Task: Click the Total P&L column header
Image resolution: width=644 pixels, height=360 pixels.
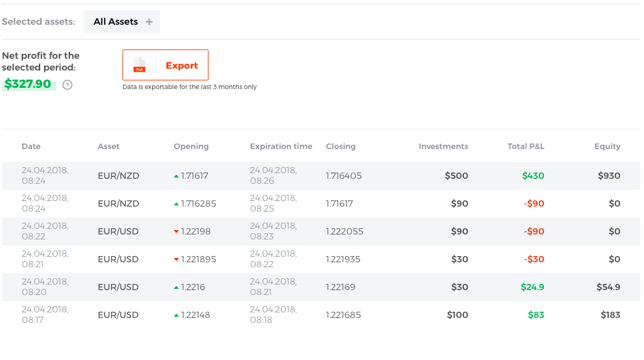Action: [526, 147]
